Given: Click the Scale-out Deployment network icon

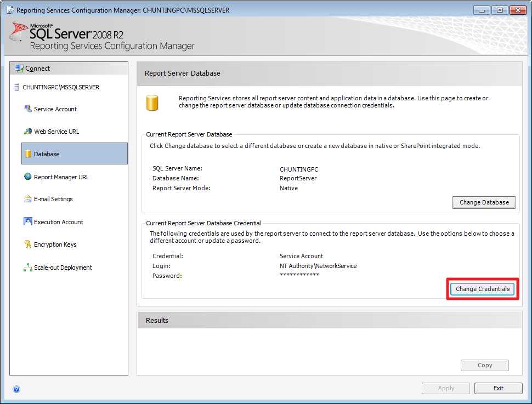Looking at the screenshot, I should tap(28, 268).
